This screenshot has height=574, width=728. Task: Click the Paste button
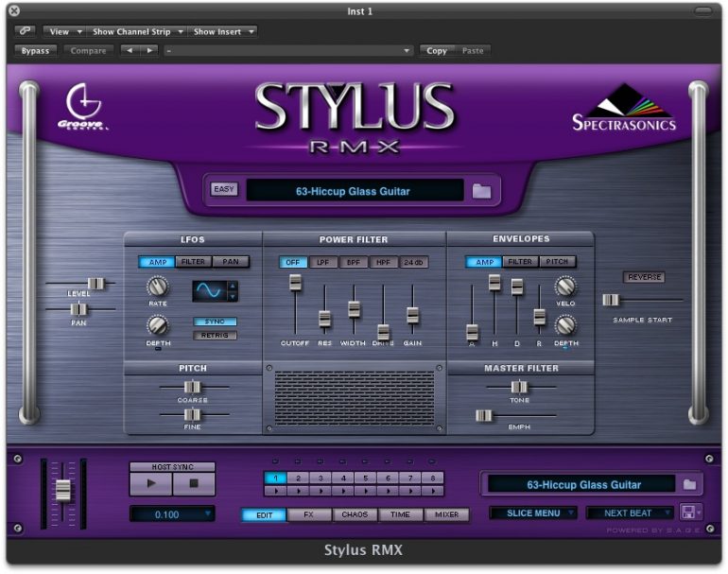(473, 51)
